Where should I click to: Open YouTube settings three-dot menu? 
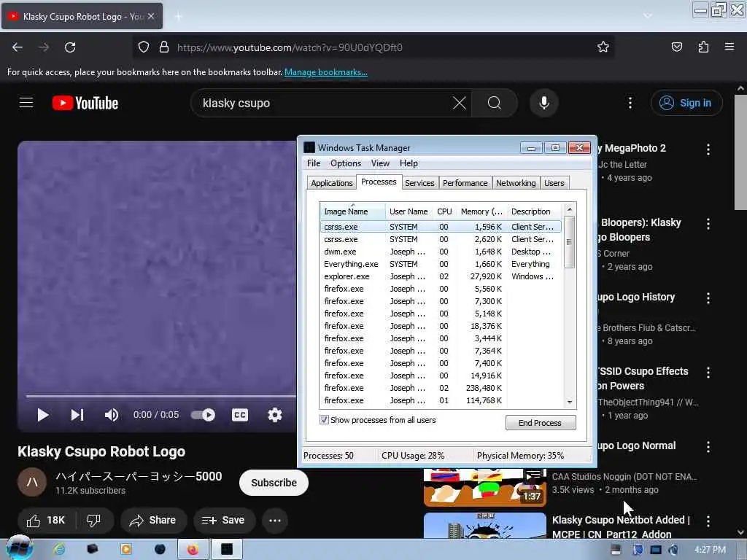tap(630, 103)
